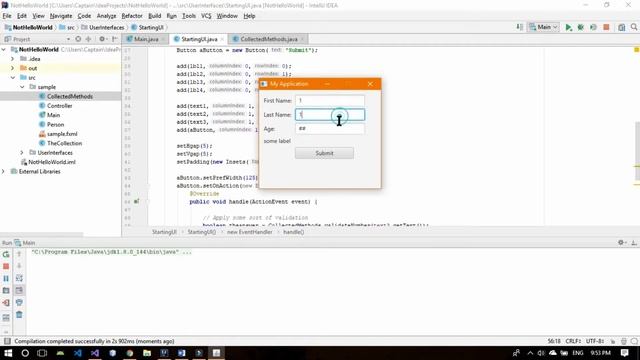This screenshot has height=360, width=640.
Task: Rerun Main in the Run panel
Action: click(x=6, y=254)
